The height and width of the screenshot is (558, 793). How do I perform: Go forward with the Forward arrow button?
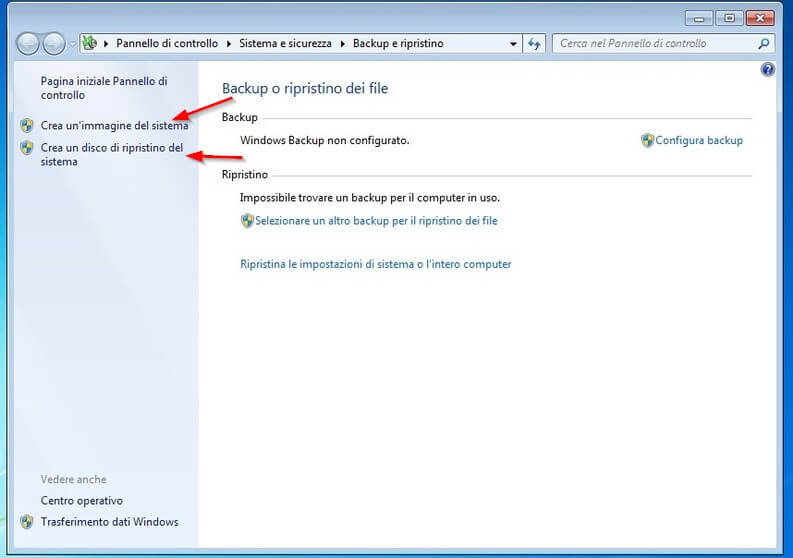(54, 44)
